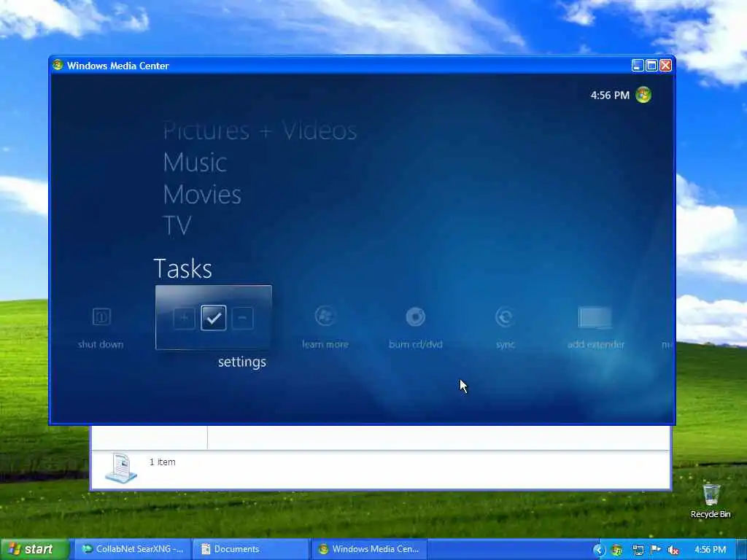Open the settings tile in Tasks
747x560 pixels.
tap(214, 318)
